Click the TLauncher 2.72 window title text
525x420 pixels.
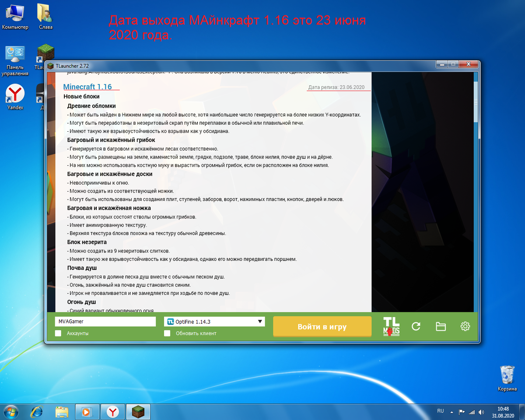[72, 66]
